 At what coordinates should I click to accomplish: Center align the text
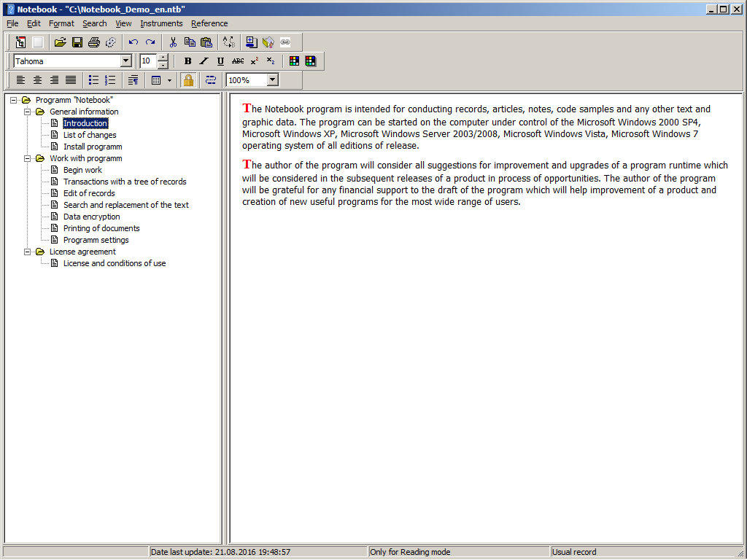click(x=37, y=80)
